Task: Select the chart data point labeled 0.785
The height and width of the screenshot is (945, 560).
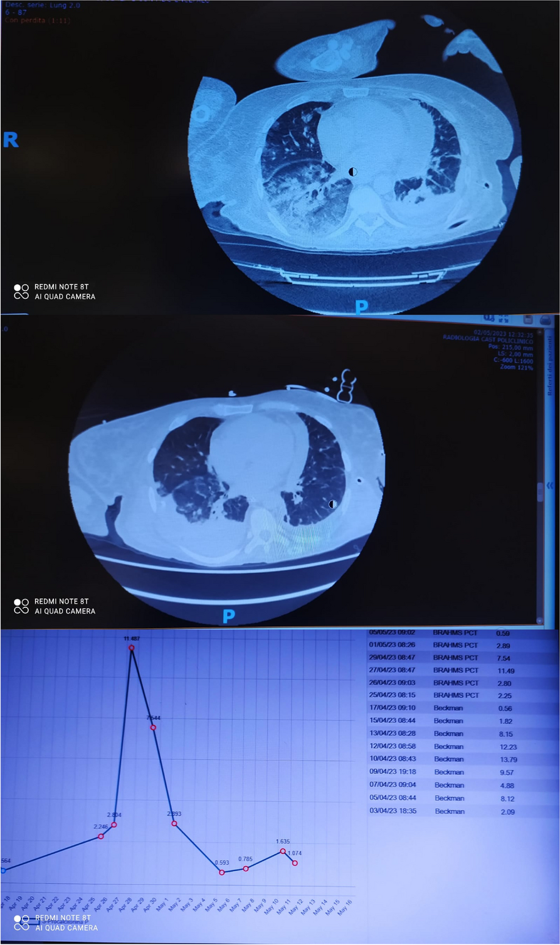Action: [246, 868]
